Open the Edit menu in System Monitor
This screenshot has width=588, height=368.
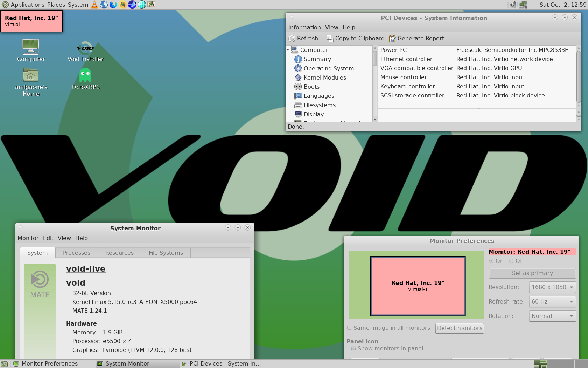click(48, 238)
